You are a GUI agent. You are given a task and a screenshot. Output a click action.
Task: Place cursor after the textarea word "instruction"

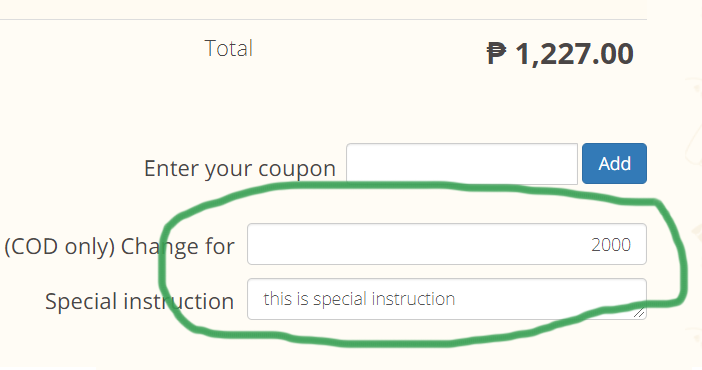coord(456,299)
